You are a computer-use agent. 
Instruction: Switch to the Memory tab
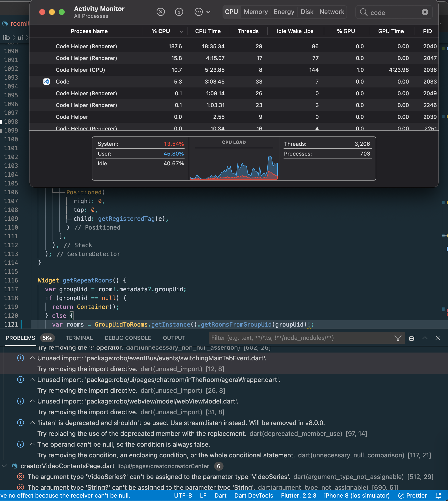point(256,12)
